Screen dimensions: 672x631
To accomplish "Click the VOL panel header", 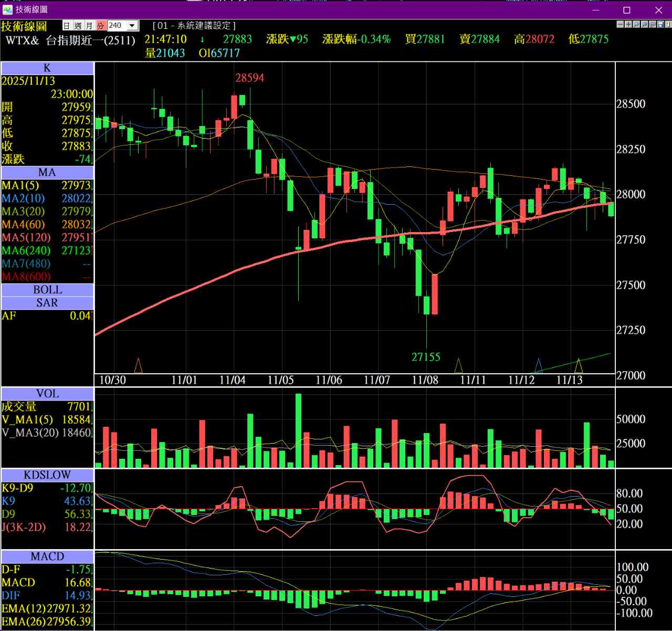I will click(47, 394).
